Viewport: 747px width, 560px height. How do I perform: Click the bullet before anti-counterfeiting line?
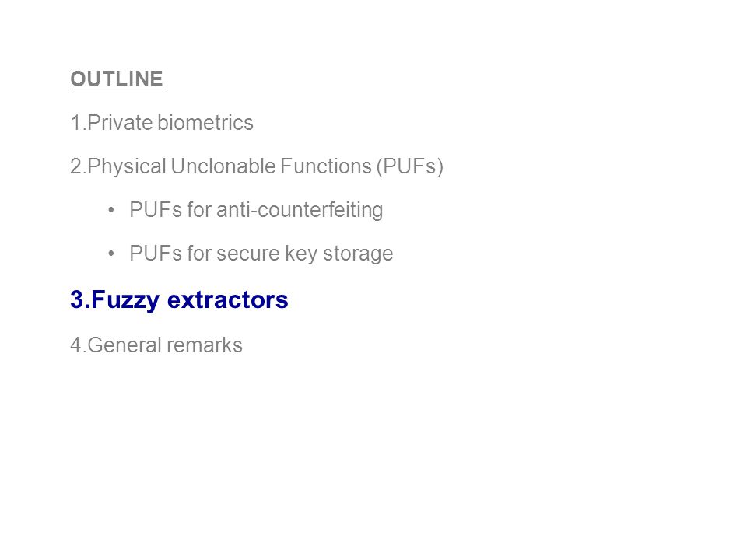tap(111, 210)
